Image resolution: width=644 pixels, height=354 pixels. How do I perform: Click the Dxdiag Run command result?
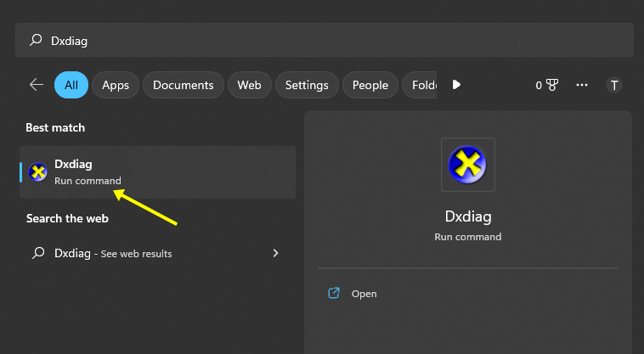point(157,172)
